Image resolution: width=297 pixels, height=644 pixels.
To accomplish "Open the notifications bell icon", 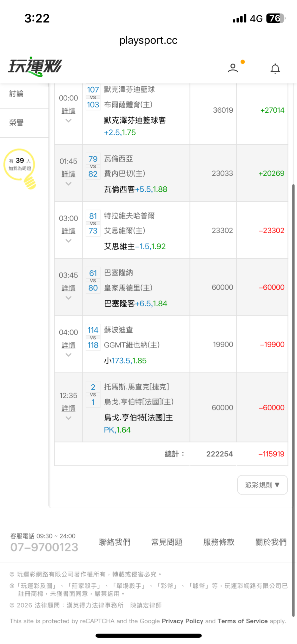I will coord(275,68).
